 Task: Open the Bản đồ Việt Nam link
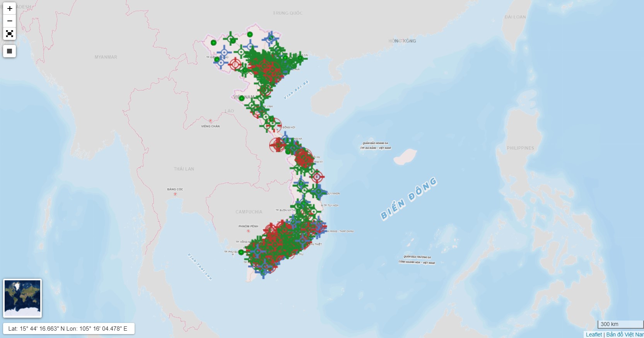(x=625, y=335)
